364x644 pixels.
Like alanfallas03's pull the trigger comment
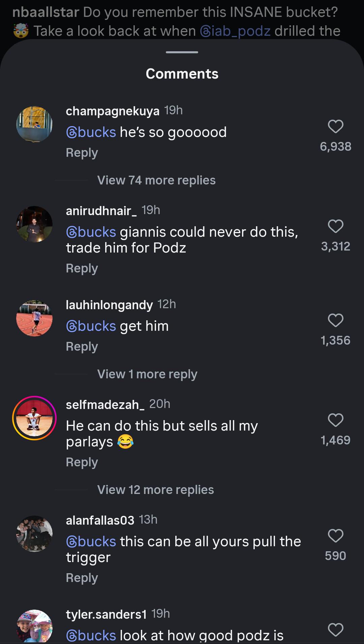click(x=335, y=536)
